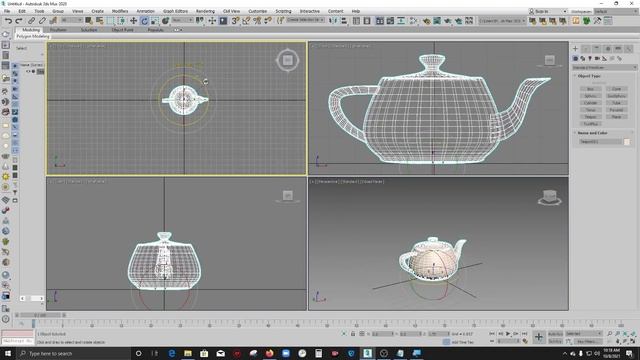Open the Rendering menu
This screenshot has height=360, width=640.
pos(205,11)
